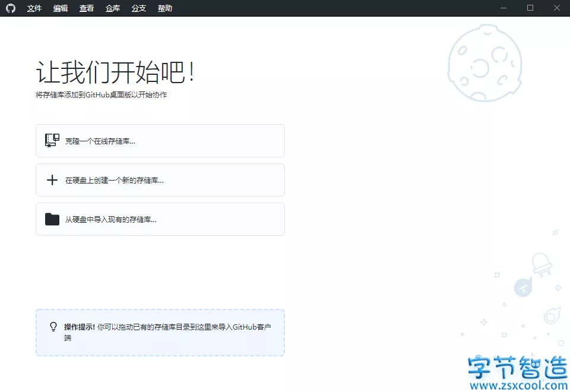
Task: Choose 克隆一个在线存储库... option
Action: [160, 141]
